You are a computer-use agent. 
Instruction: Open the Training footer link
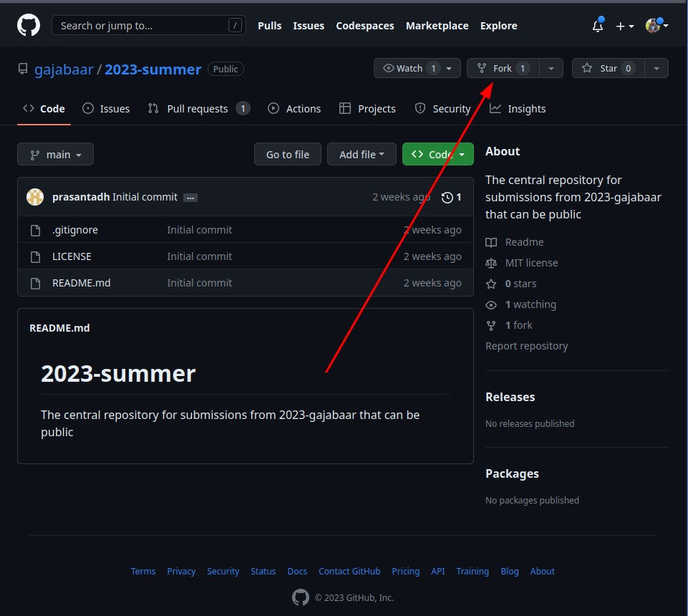coord(472,571)
